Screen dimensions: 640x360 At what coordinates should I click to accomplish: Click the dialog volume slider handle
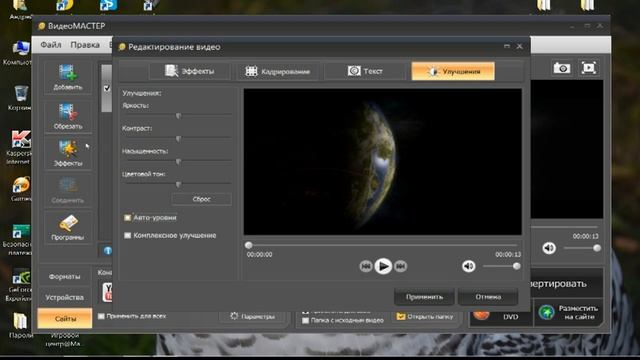point(516,266)
